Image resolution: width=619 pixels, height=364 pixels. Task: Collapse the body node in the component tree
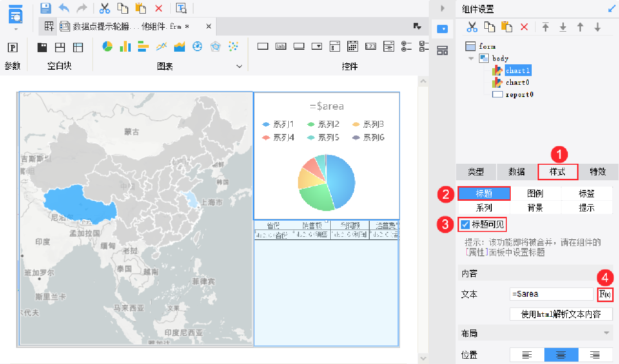pyautogui.click(x=471, y=58)
